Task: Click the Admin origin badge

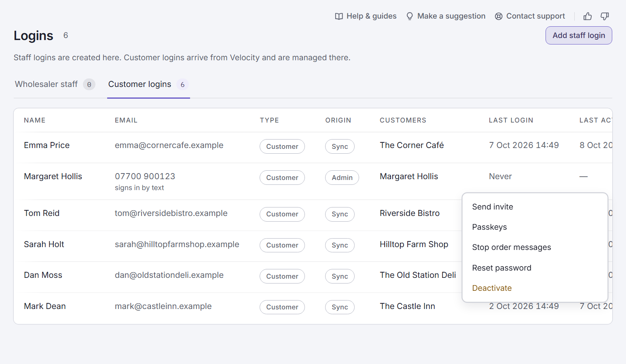Action: [342, 178]
